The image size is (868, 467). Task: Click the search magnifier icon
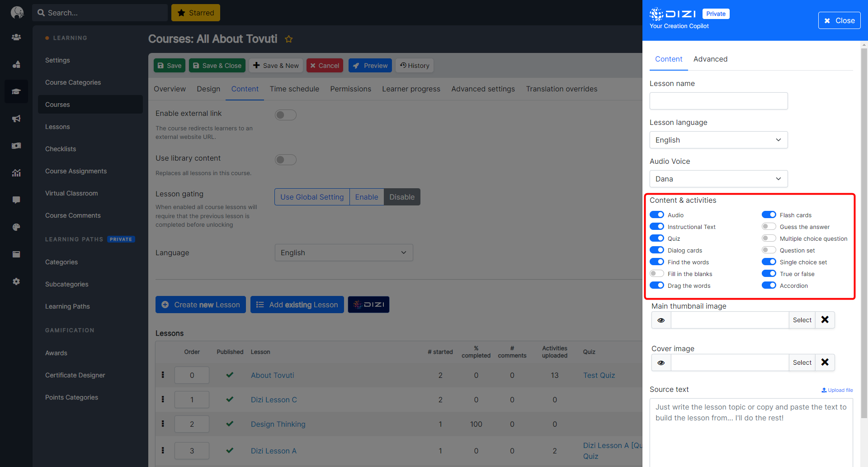[x=41, y=13]
